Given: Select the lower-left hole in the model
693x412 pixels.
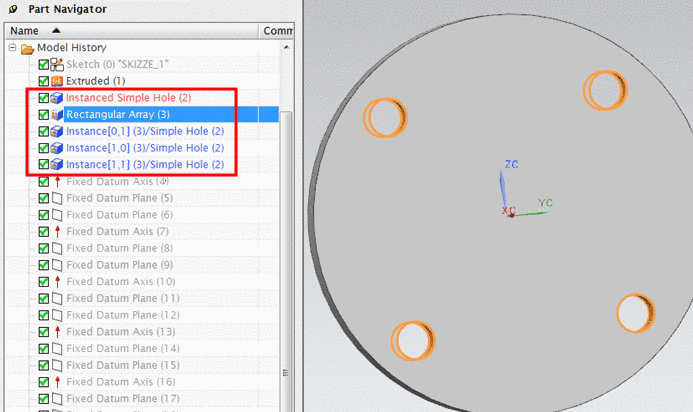Looking at the screenshot, I should coord(413,341).
